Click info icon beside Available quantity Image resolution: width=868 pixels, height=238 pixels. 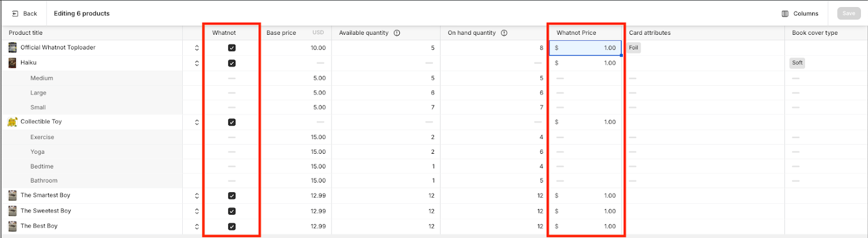coord(397,33)
